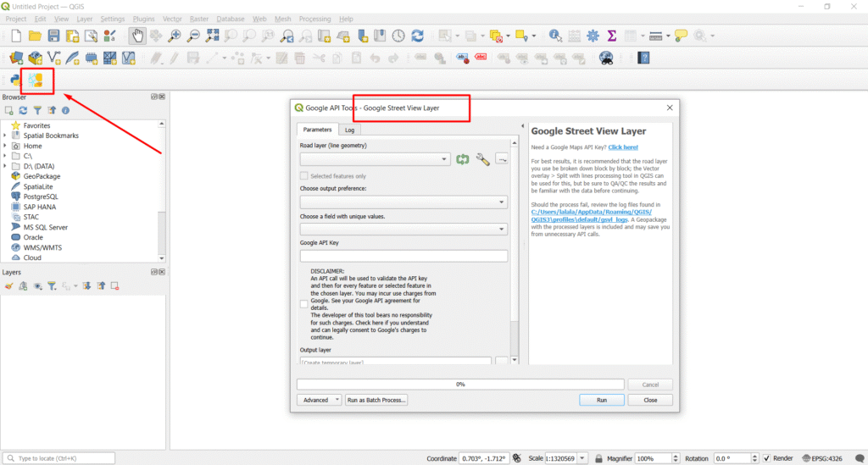
Task: Activate the Zoom In magnifier tool
Action: (x=175, y=36)
